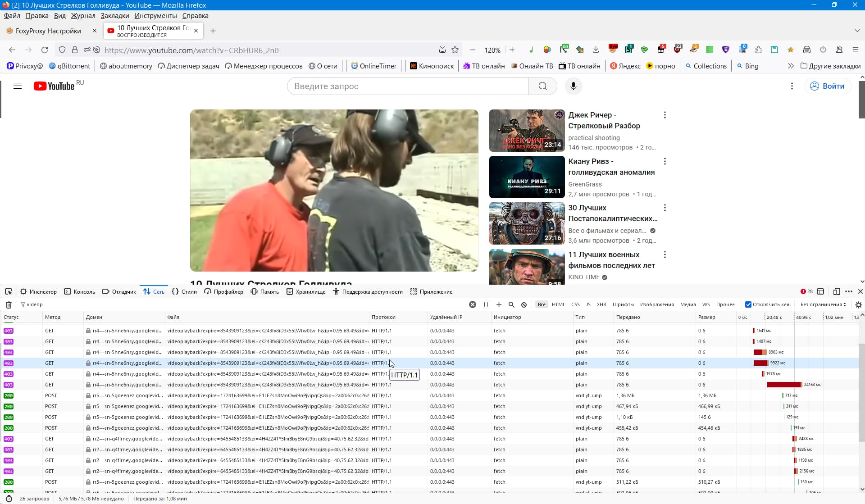This screenshot has width=865, height=504.
Task: Click the devtools element picker icon
Action: [9, 291]
